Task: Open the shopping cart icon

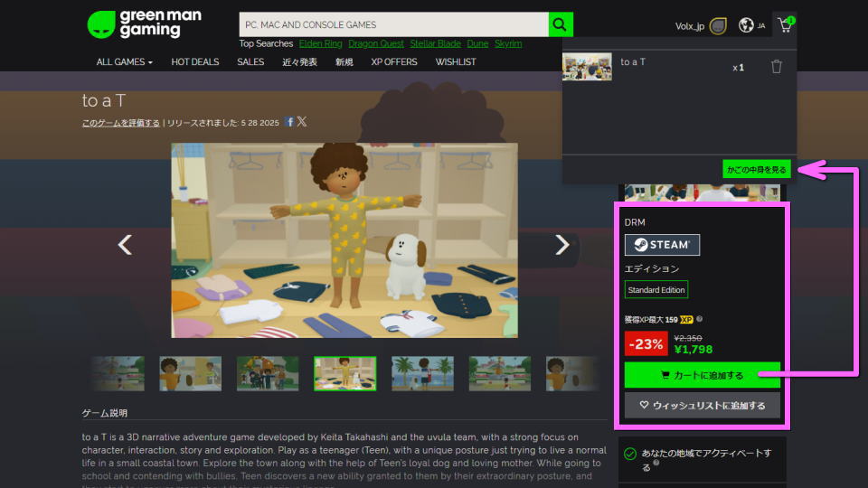Action: pyautogui.click(x=786, y=25)
